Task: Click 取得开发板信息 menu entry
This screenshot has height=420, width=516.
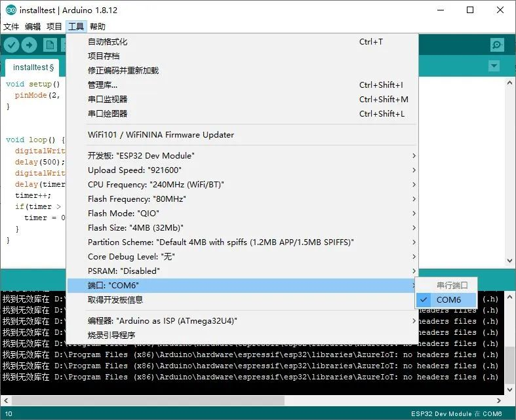Action: (242, 300)
